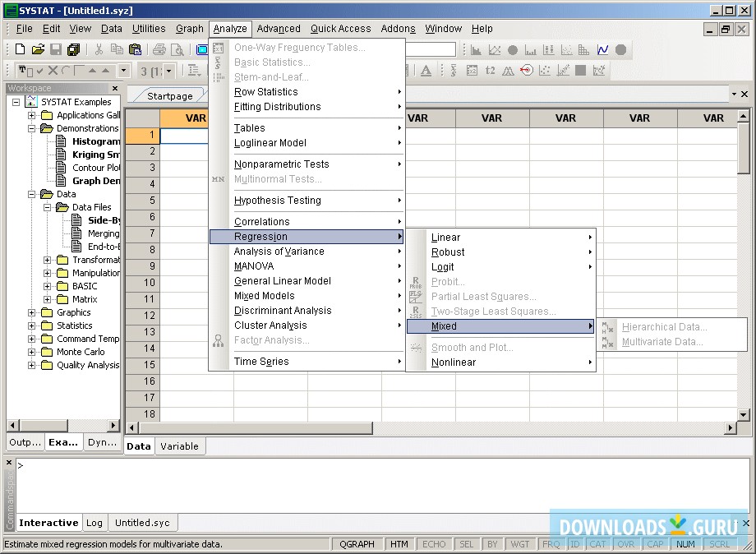This screenshot has height=554, width=756.
Task: Open the Log tab in the command pane
Action: [94, 523]
